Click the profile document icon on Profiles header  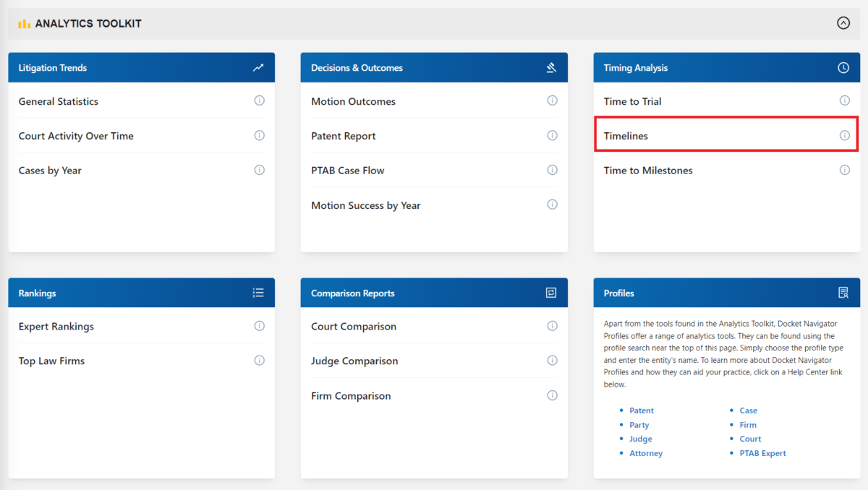click(843, 292)
